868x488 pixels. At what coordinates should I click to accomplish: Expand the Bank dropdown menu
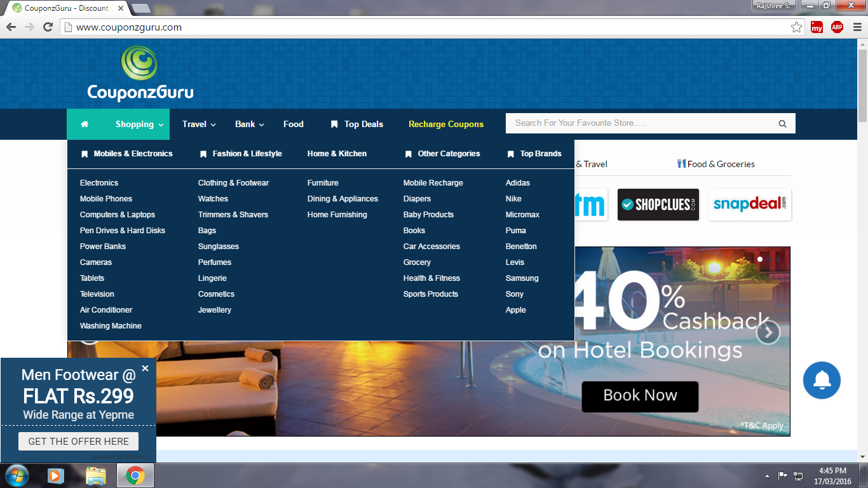coord(249,125)
